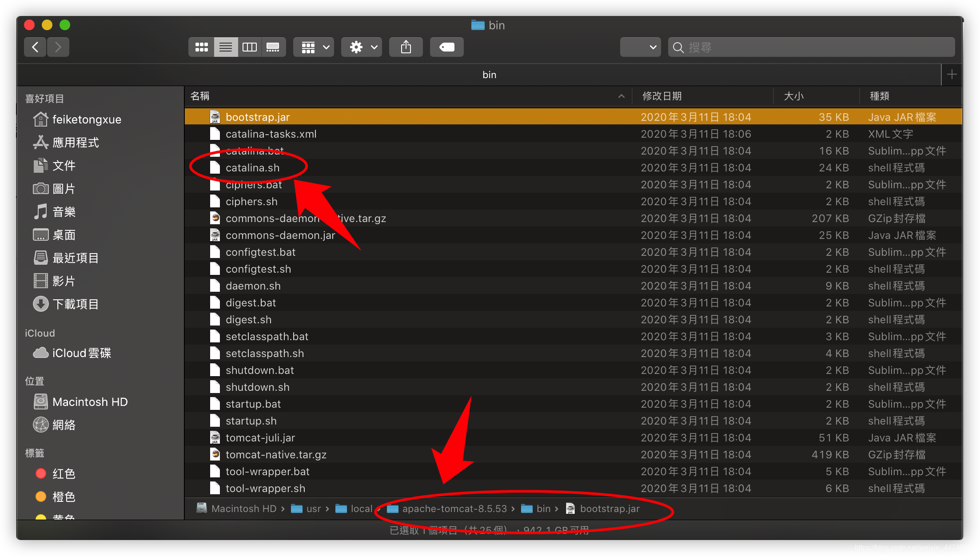Open 音樂 in the sidebar
The height and width of the screenshot is (556, 980).
tap(54, 212)
